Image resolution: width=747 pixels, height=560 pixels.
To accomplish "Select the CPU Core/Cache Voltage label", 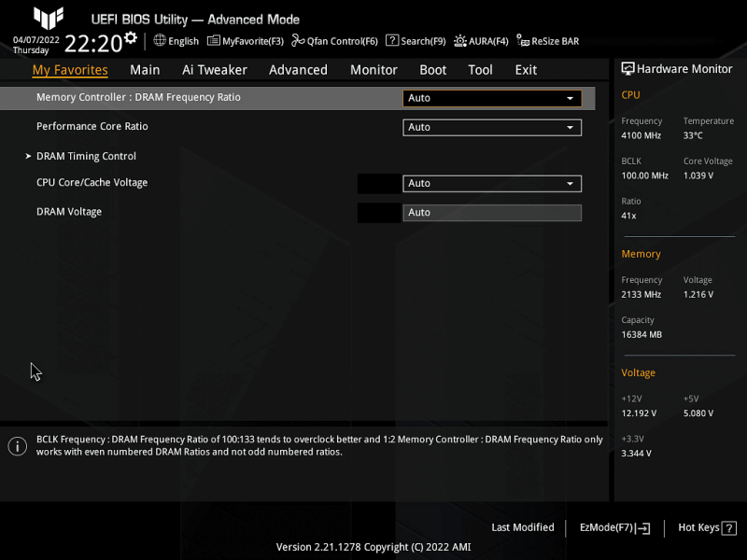I will pos(92,182).
